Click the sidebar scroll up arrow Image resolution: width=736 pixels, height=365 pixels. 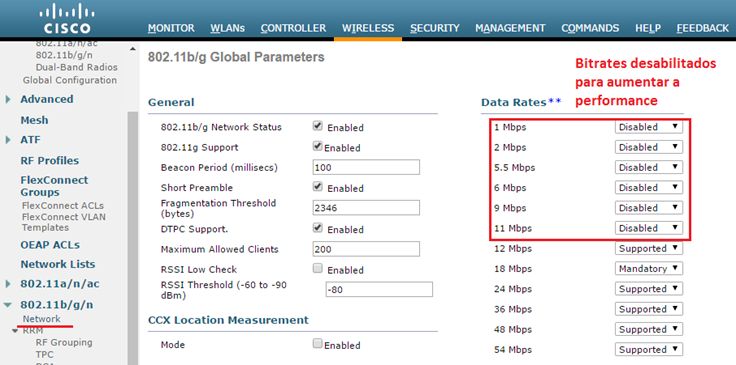[133, 49]
